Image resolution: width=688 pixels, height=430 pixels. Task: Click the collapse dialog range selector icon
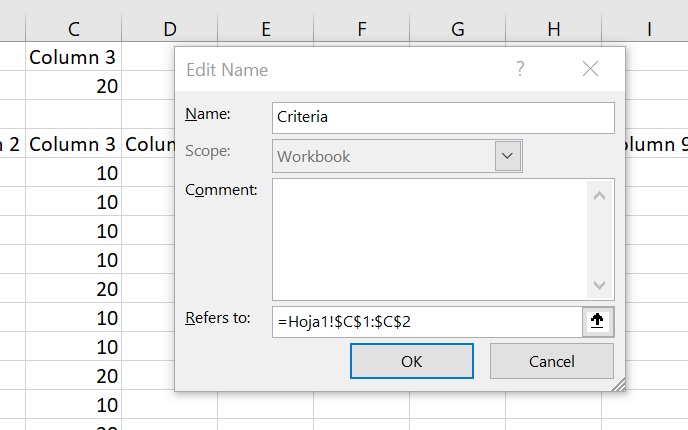click(598, 321)
